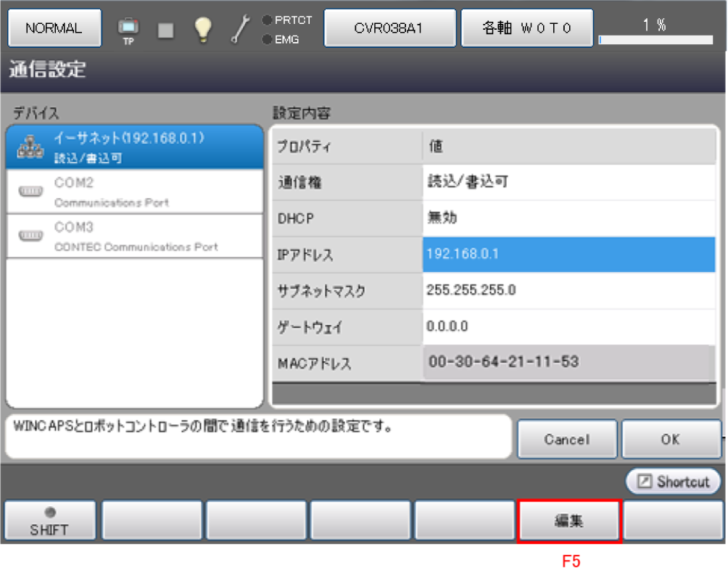Open the CVR038A1 program button
This screenshot has height=570, width=728.
pos(389,28)
